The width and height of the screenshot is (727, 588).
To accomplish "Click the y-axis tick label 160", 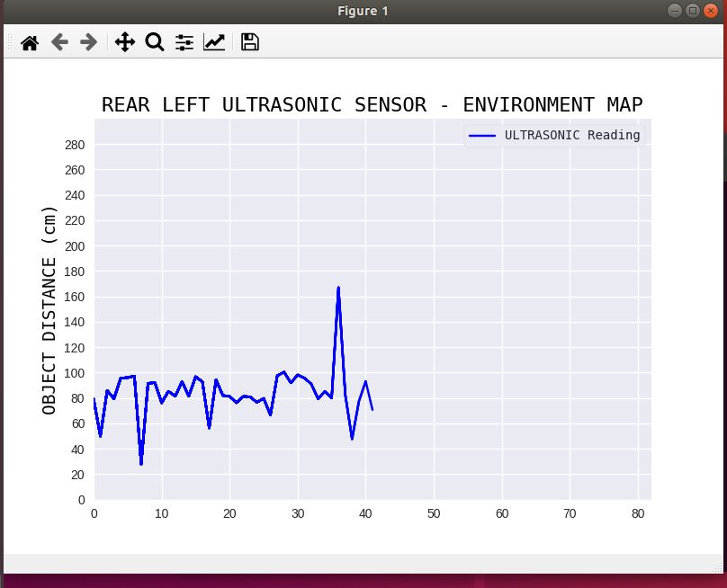I will pos(75,297).
